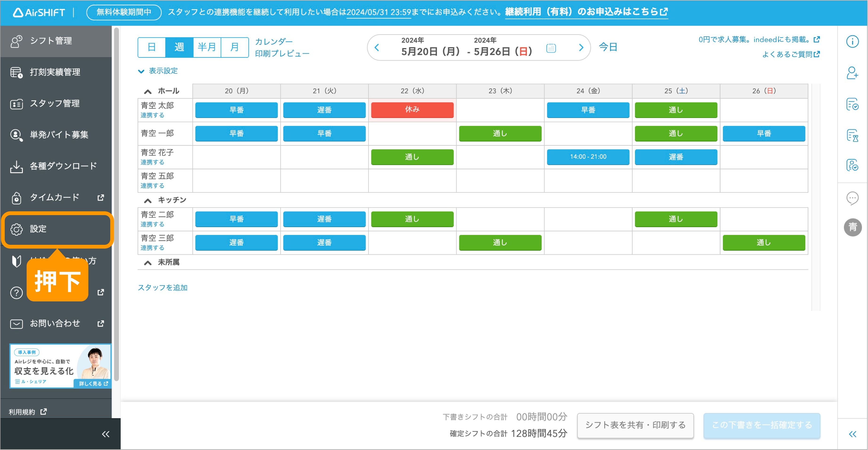Select 青空 花子's 遅番 shift on Saturday
The image size is (868, 450).
tap(676, 157)
